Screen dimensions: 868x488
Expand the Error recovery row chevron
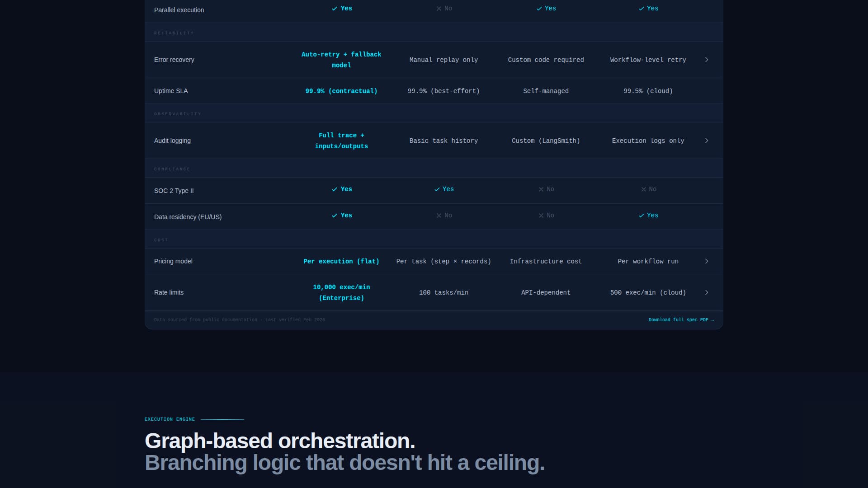[x=707, y=60]
